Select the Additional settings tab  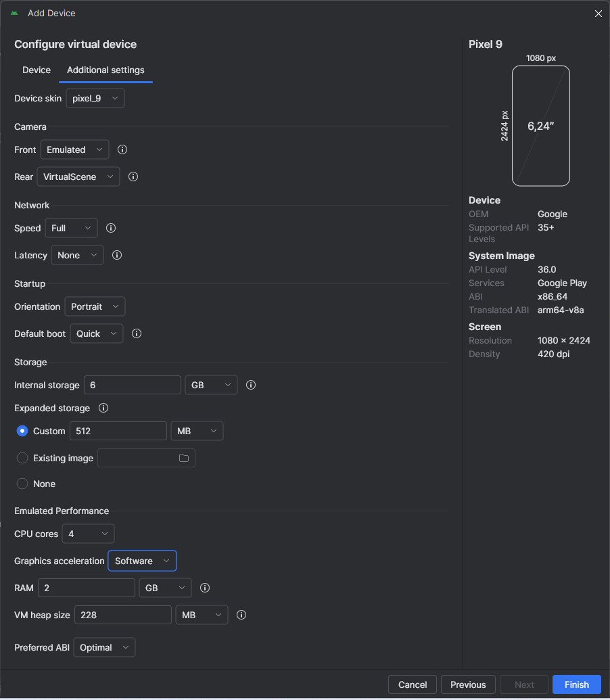105,70
